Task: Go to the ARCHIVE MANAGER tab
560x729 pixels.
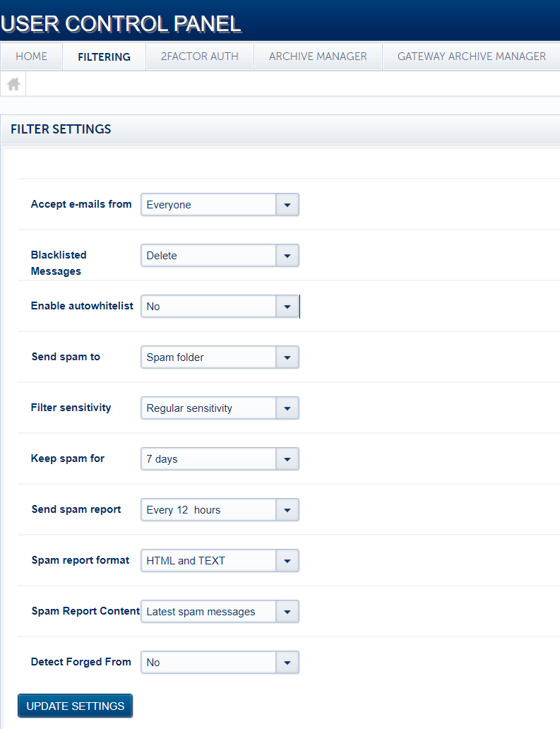Action: coord(317,56)
